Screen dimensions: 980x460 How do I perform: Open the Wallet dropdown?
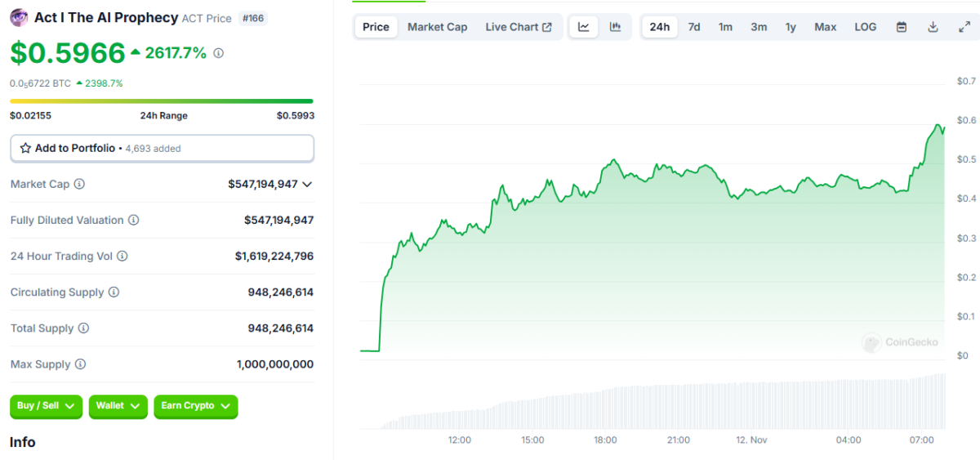point(118,406)
